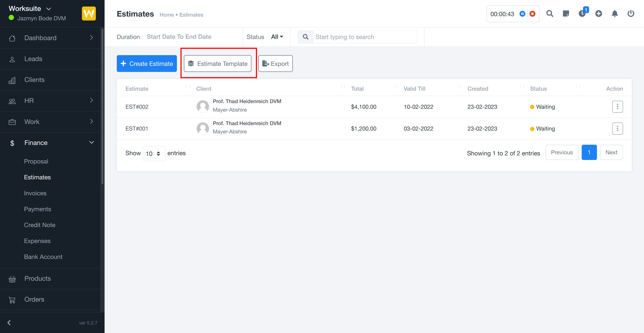This screenshot has height=333, width=644.
Task: Click the estimates search text field
Action: (x=364, y=37)
